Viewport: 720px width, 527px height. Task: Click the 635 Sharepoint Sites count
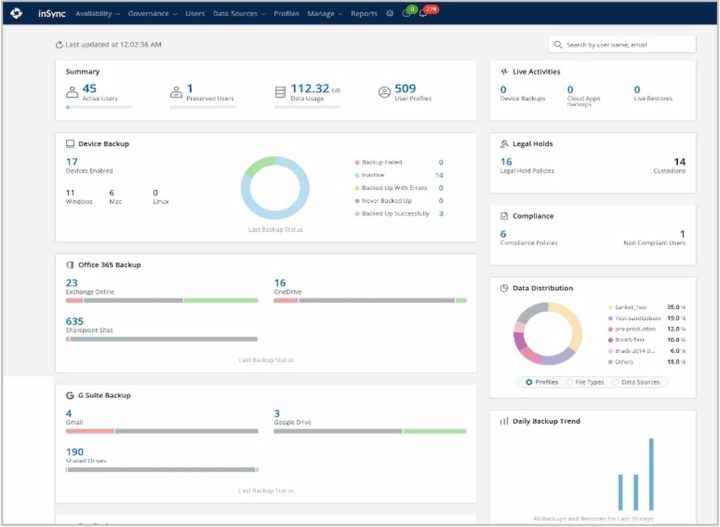[74, 321]
